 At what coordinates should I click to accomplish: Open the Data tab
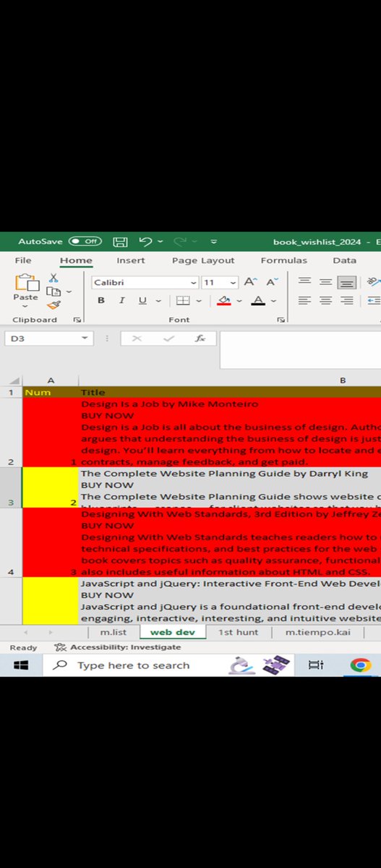(344, 260)
